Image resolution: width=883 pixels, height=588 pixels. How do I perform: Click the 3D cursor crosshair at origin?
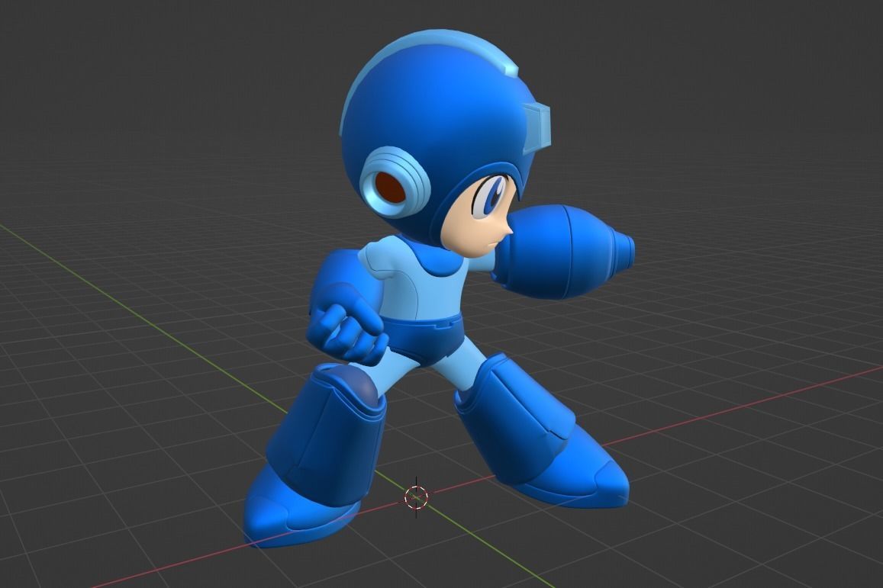416,497
